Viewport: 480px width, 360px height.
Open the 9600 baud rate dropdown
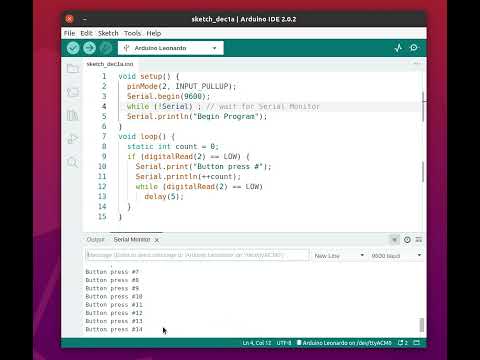click(396, 256)
